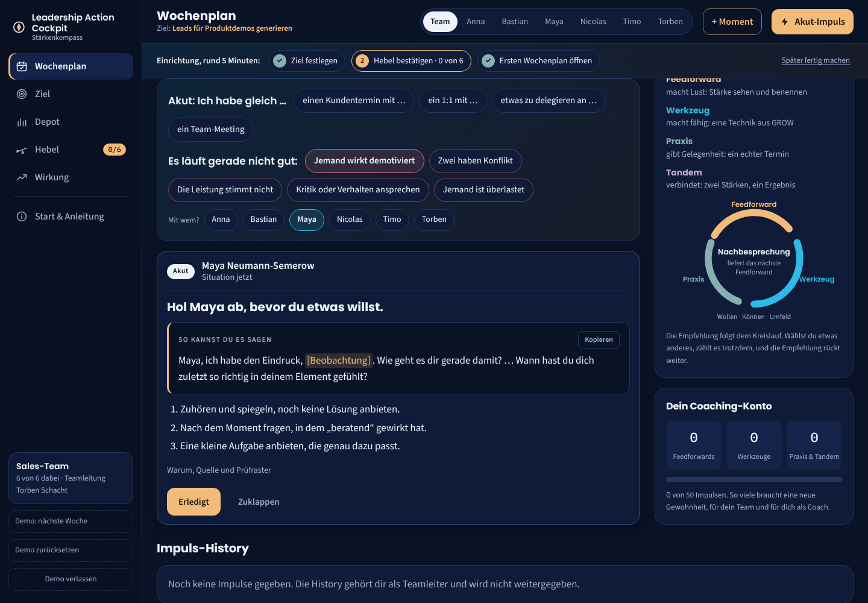
Task: Select Maya in the 'Mit wem?' row
Action: coord(307,219)
